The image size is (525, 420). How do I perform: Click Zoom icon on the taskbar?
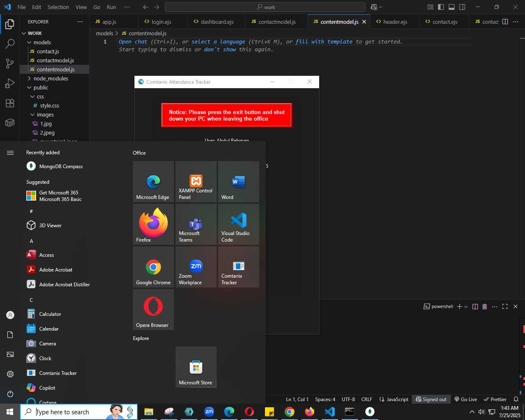coord(209,412)
